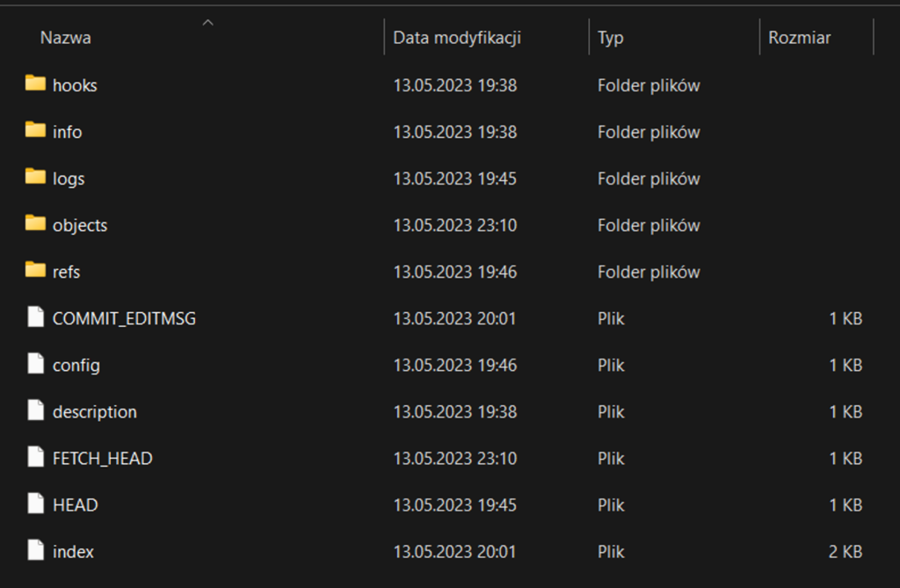Select the info folder icon
900x588 pixels.
[35, 131]
